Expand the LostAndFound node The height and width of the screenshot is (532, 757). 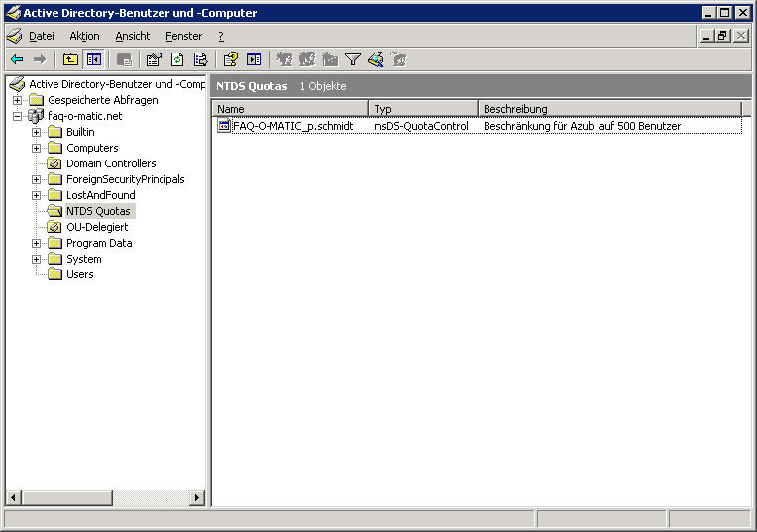37,195
